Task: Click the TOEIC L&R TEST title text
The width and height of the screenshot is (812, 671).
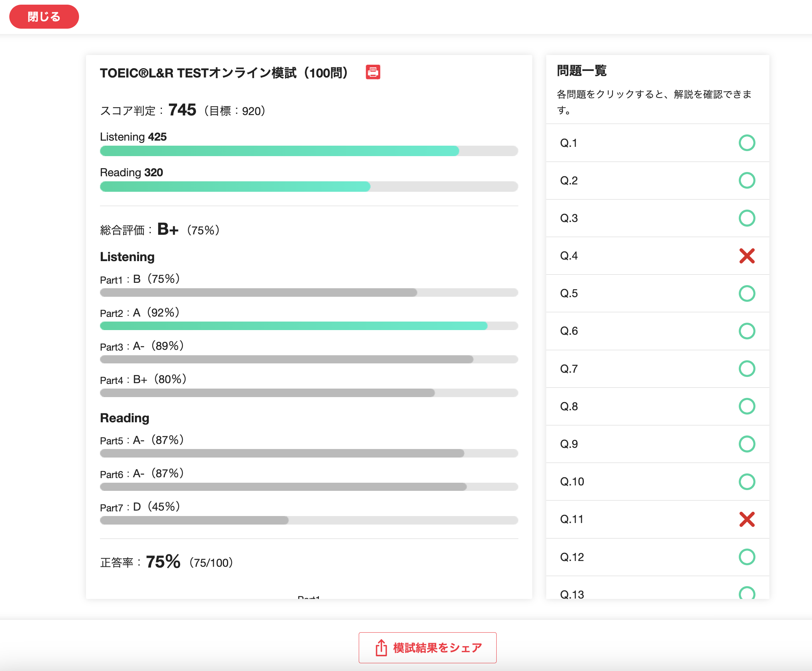Action: (224, 72)
